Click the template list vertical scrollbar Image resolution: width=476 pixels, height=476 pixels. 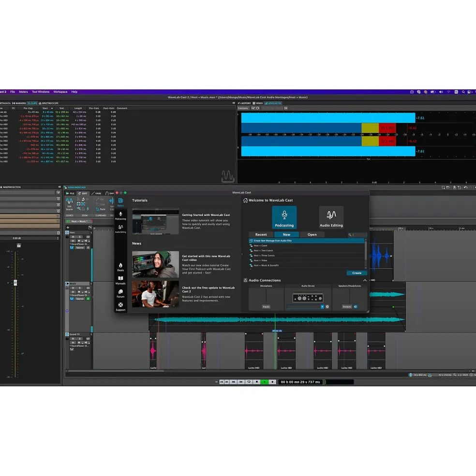(x=366, y=254)
